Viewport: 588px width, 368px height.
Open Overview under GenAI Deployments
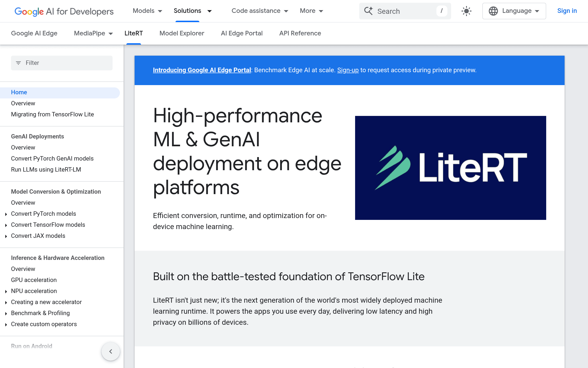coord(23,147)
